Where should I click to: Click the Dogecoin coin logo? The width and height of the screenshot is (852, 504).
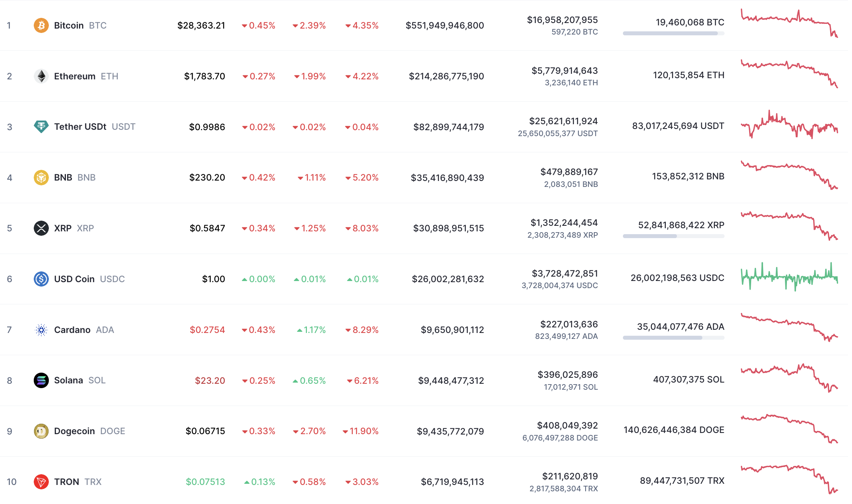click(x=41, y=431)
